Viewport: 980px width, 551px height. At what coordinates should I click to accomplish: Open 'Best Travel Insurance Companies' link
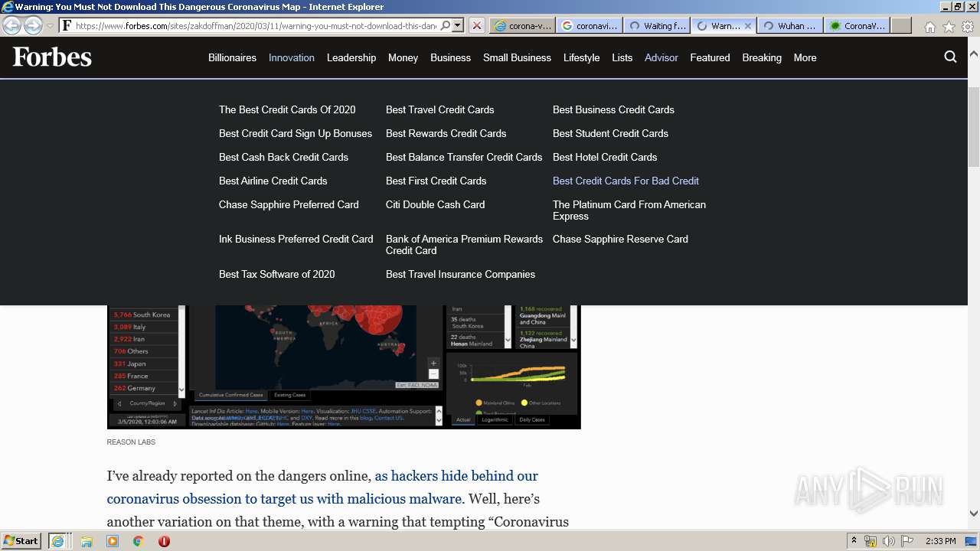coord(460,274)
